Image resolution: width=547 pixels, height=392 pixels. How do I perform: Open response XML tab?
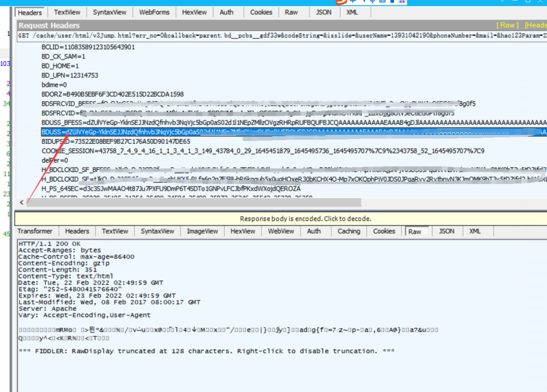(475, 231)
